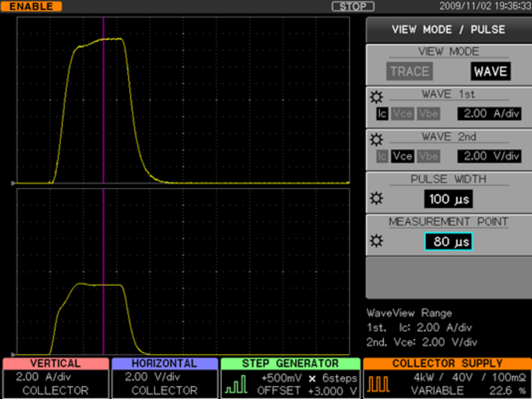Click the '1st. Ic: 2.00 A/div' range line
532x399 pixels.
(x=419, y=328)
